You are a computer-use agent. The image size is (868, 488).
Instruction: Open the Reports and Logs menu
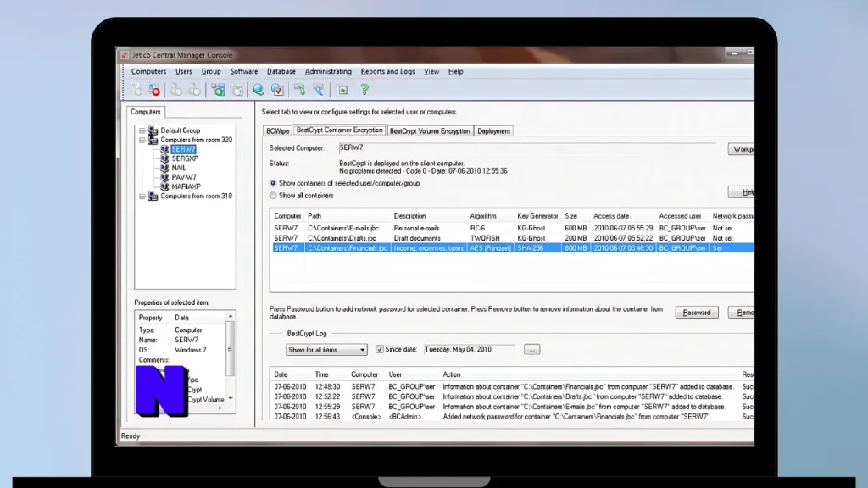click(x=387, y=71)
